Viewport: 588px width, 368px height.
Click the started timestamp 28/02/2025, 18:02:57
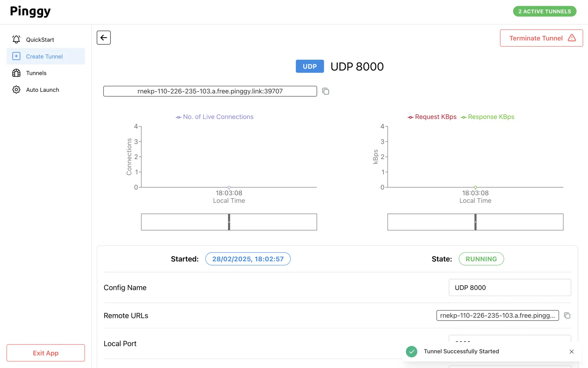248,259
